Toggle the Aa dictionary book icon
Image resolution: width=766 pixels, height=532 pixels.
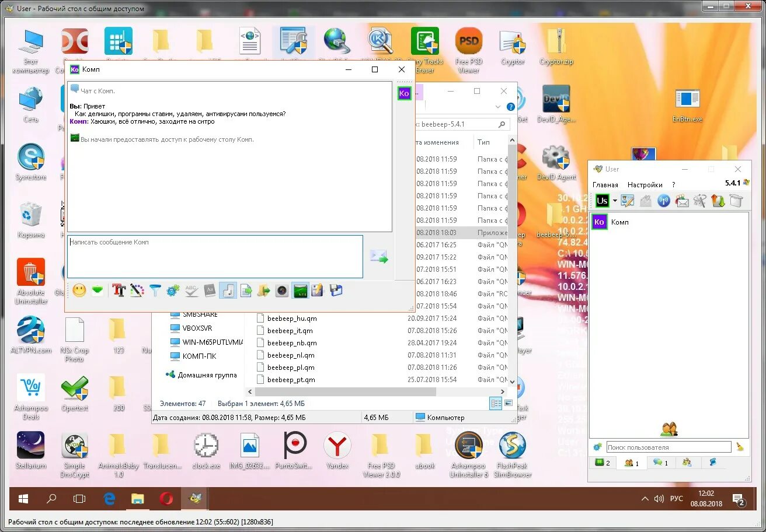coord(210,290)
